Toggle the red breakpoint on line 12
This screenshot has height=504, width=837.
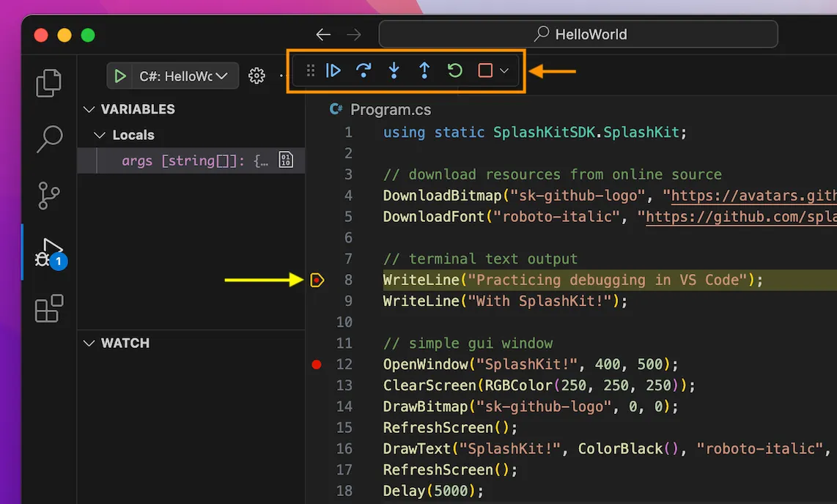317,364
